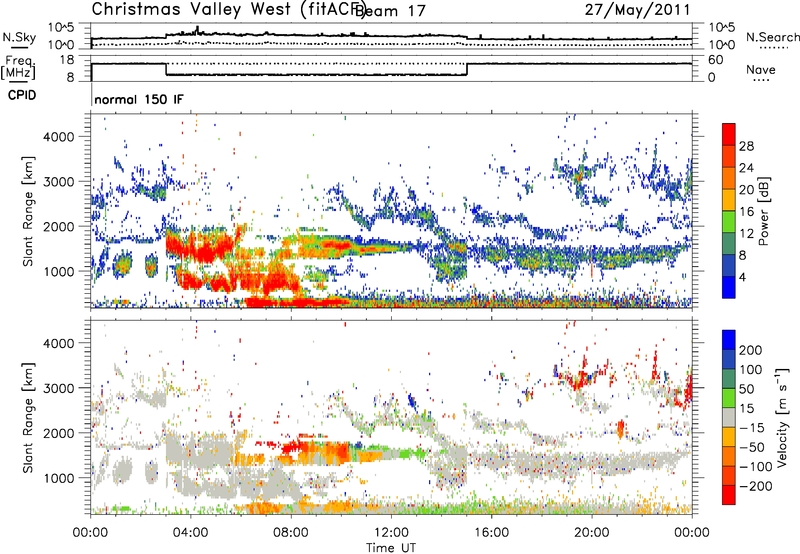
Task: Click the 4000 tick in velocity panel
Action: pyautogui.click(x=58, y=343)
